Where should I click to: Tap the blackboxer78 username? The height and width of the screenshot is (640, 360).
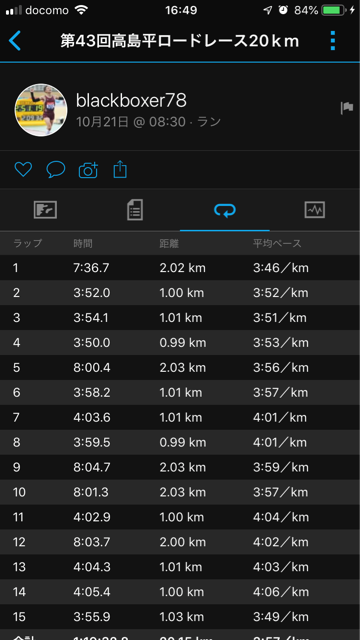coord(131,101)
